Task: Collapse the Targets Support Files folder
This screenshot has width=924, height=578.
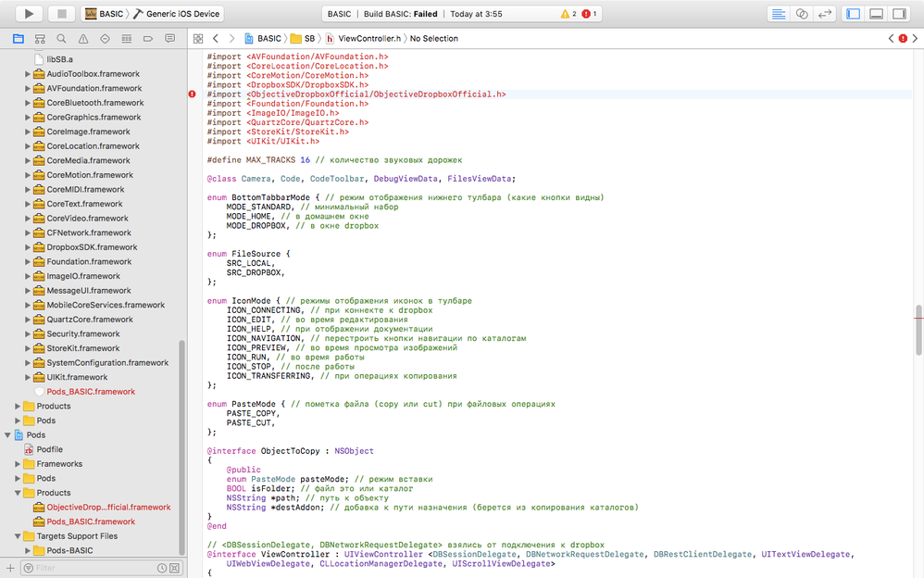Action: pyautogui.click(x=18, y=536)
